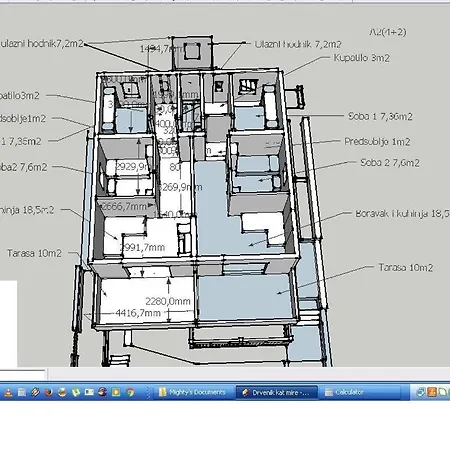Open uTorrent from the quick launch bar
This screenshot has width=450, height=450.
pos(76,392)
